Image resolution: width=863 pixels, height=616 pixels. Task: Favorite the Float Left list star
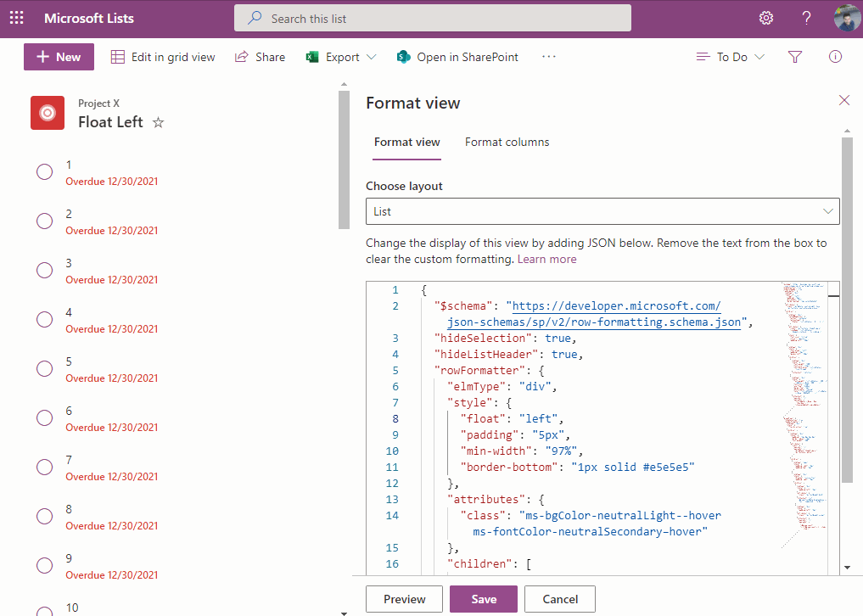[x=158, y=122]
